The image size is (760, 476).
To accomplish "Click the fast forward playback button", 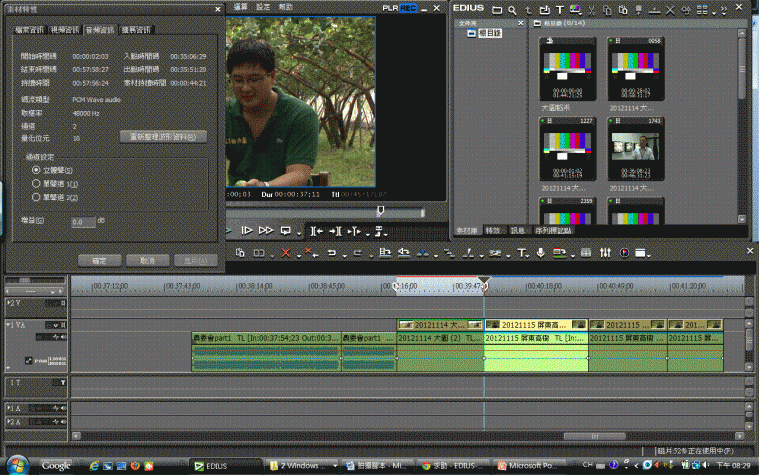I will (x=266, y=230).
